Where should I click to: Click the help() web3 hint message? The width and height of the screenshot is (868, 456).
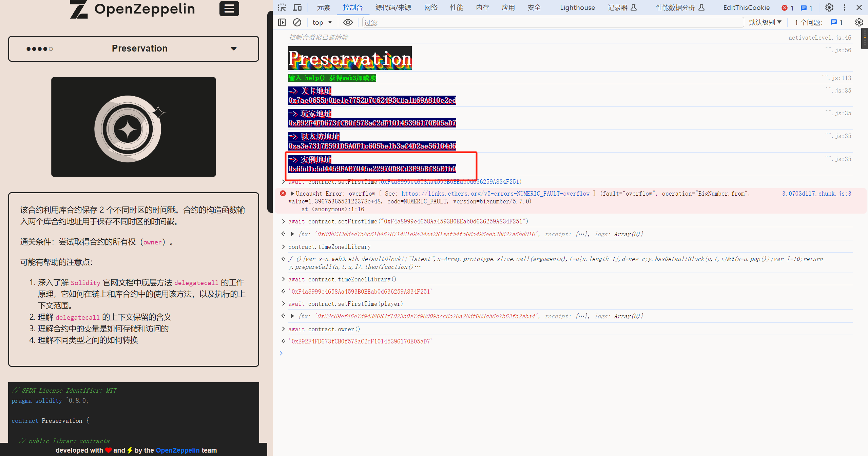(x=332, y=78)
